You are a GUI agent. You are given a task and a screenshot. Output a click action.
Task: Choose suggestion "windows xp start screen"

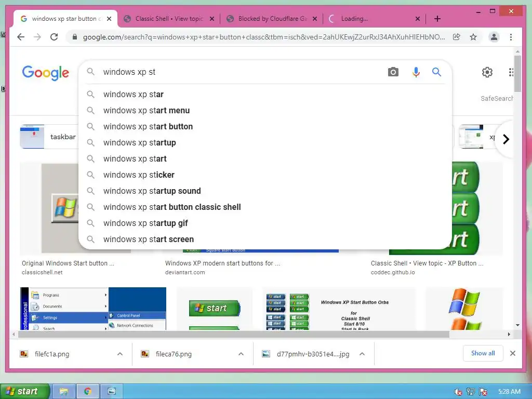(x=265, y=239)
